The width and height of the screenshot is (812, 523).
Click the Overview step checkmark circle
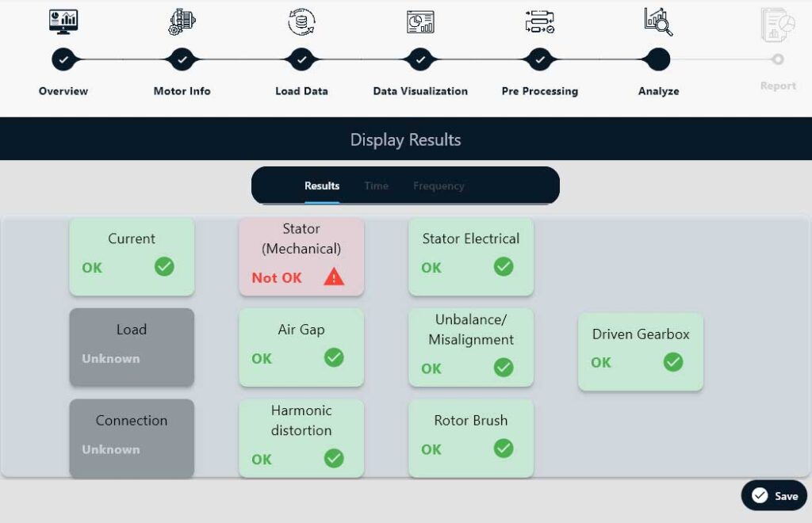(63, 59)
